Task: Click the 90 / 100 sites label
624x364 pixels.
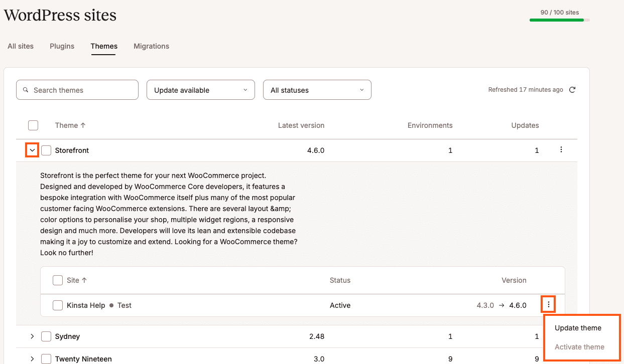Action: (560, 13)
